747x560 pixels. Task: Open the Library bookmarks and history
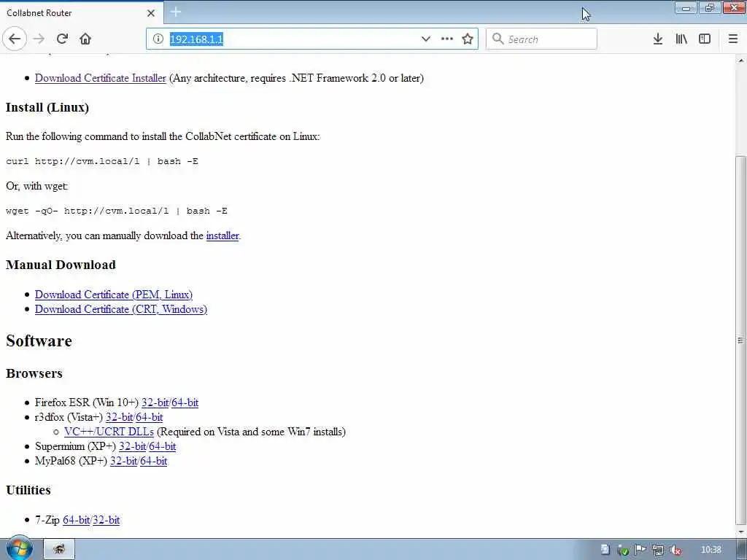click(x=681, y=39)
